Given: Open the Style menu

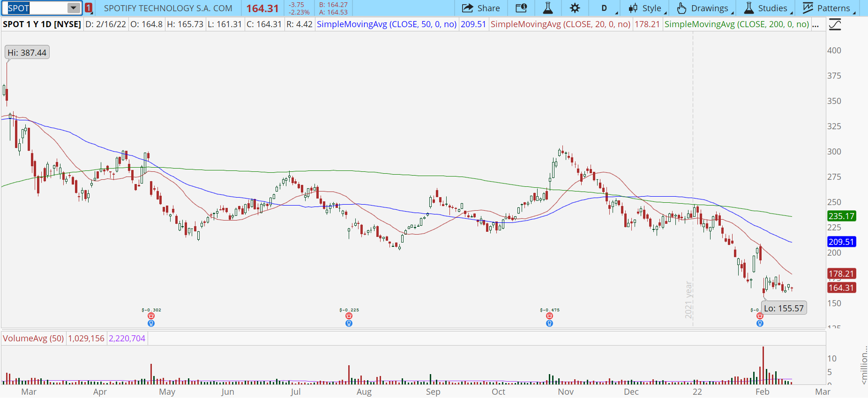Looking at the screenshot, I should click(x=647, y=8).
